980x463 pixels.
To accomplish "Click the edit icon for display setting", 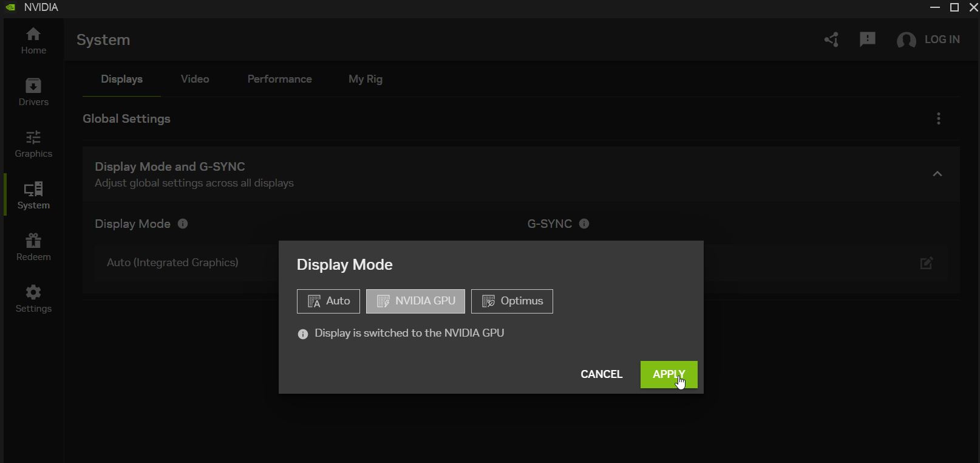I will pyautogui.click(x=927, y=262).
